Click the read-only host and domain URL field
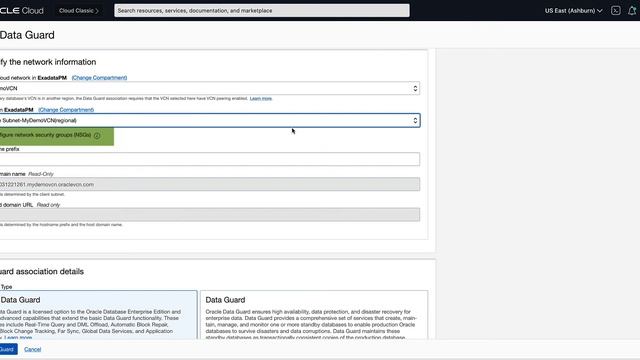640x360 pixels. (209, 215)
